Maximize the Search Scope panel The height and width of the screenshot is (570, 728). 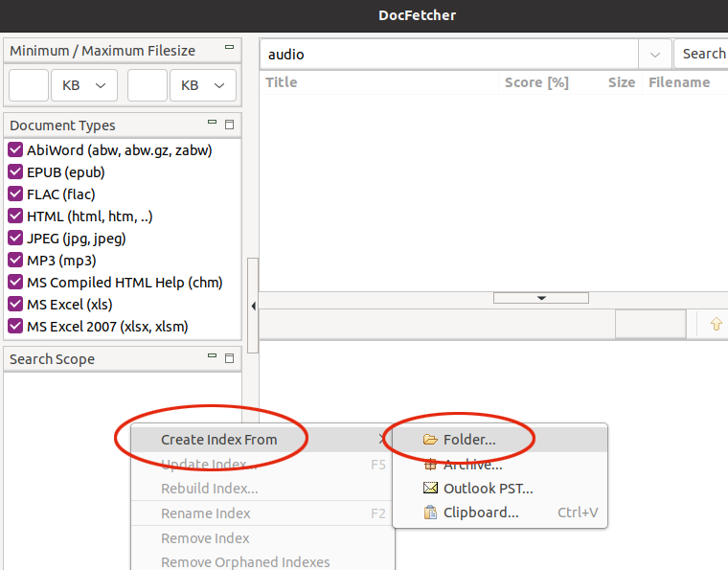pos(229,358)
